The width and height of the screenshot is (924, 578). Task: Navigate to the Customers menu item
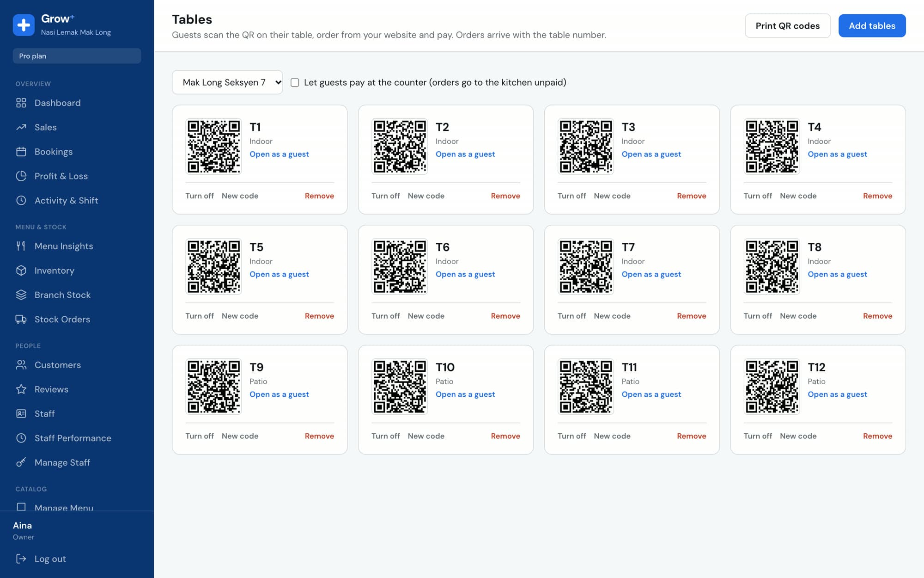point(77,365)
